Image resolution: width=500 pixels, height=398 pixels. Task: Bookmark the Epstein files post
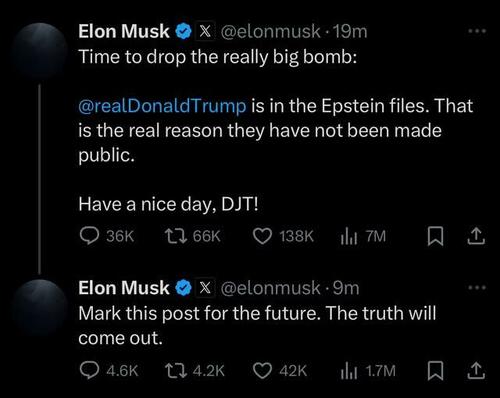pyautogui.click(x=435, y=236)
